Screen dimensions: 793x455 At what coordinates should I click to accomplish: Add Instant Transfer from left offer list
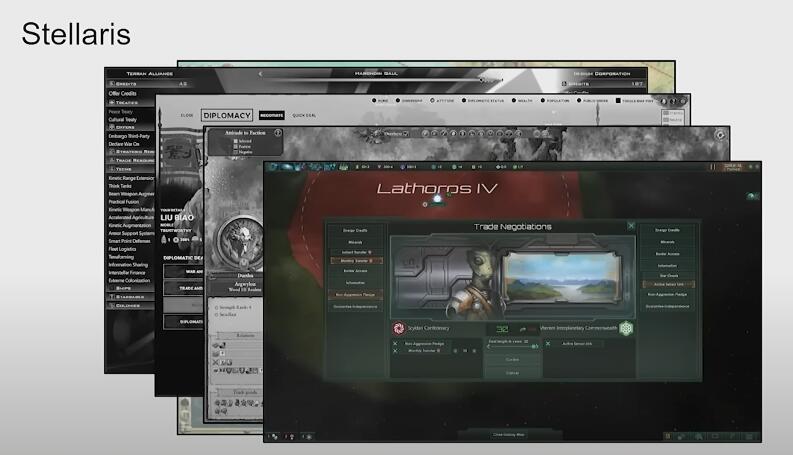tap(356, 252)
